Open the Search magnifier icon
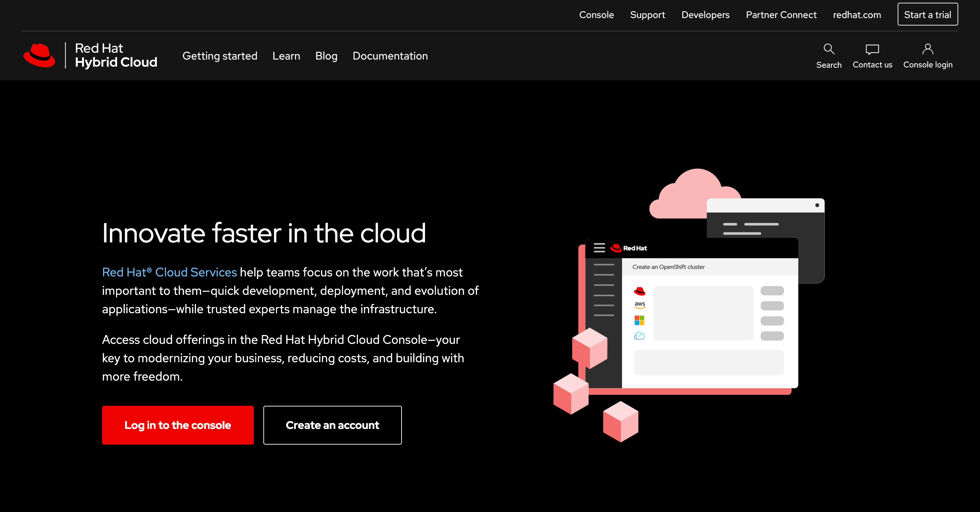Image resolution: width=980 pixels, height=512 pixels. (829, 49)
